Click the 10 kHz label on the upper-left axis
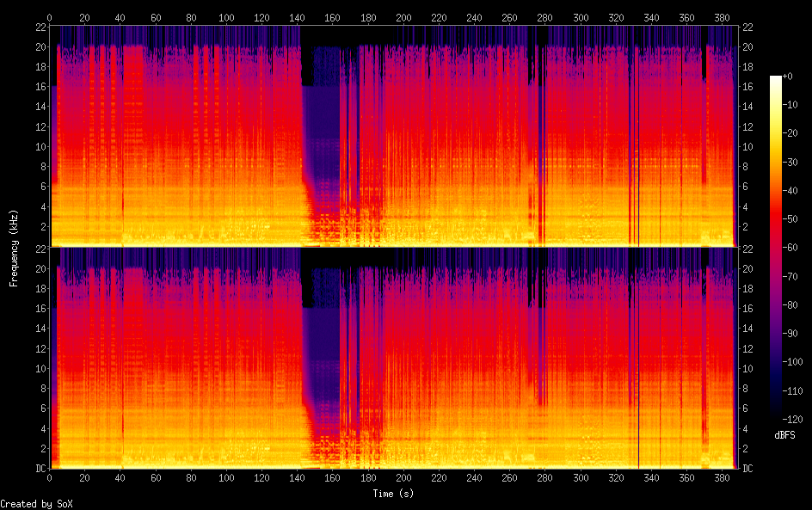 coord(39,146)
